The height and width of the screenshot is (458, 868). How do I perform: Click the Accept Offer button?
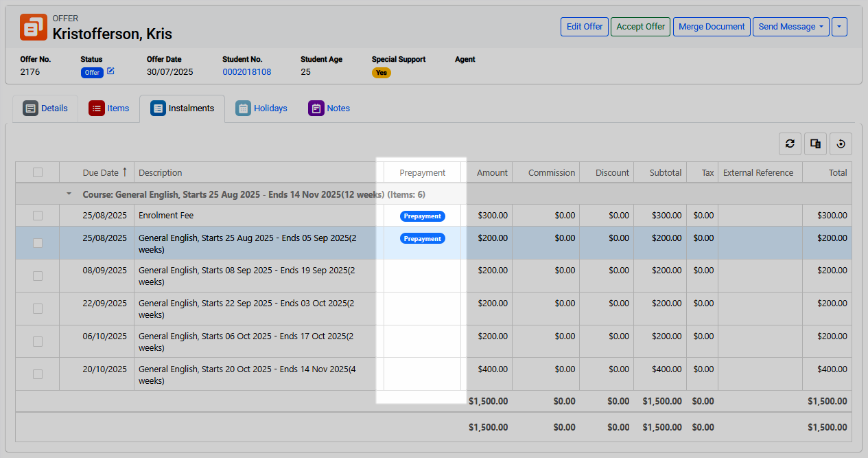pyautogui.click(x=640, y=27)
